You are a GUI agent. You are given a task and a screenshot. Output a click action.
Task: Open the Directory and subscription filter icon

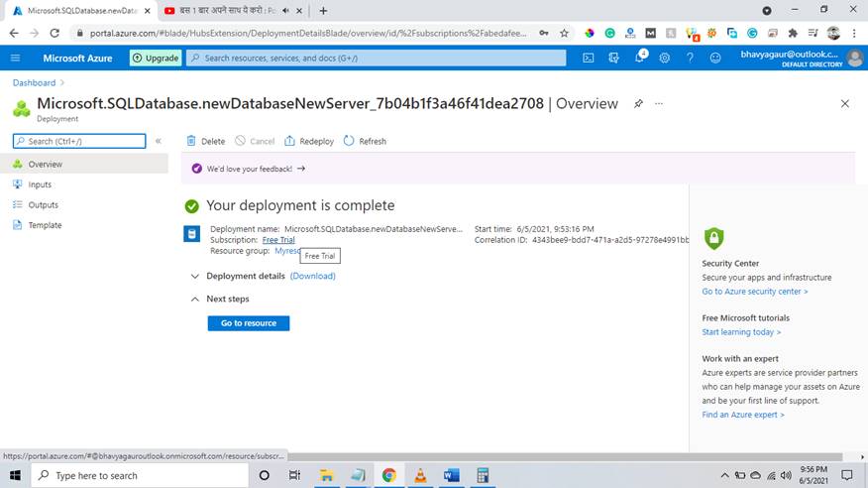click(x=613, y=58)
